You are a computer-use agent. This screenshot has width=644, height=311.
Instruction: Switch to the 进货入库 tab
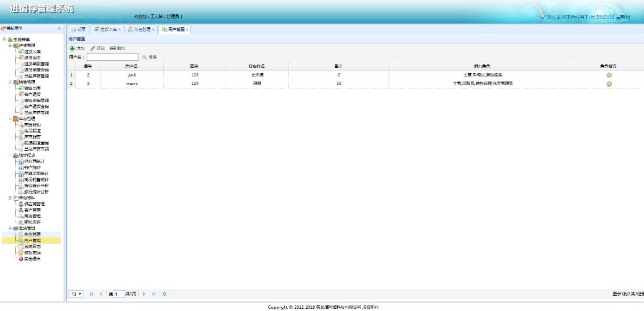(x=106, y=29)
